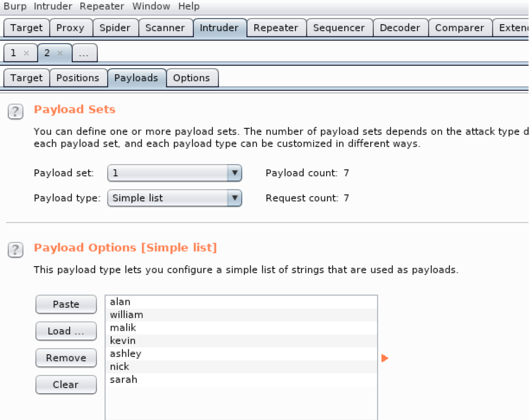The height and width of the screenshot is (420, 532).
Task: Select payload 'nick' in the list
Action: pyautogui.click(x=241, y=367)
